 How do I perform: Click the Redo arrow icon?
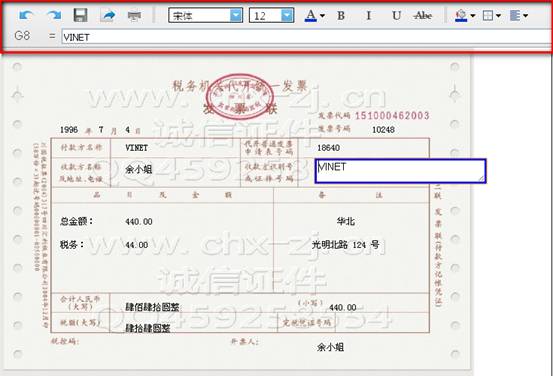(54, 15)
